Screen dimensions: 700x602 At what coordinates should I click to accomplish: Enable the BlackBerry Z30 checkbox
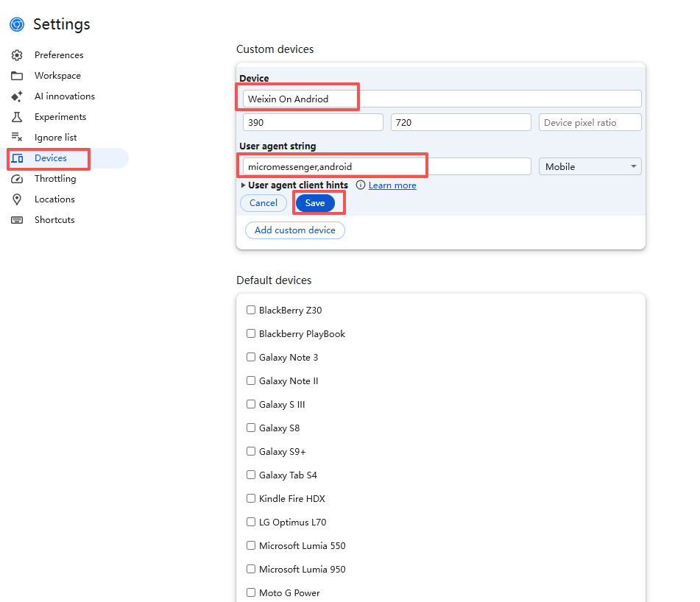[x=251, y=311]
